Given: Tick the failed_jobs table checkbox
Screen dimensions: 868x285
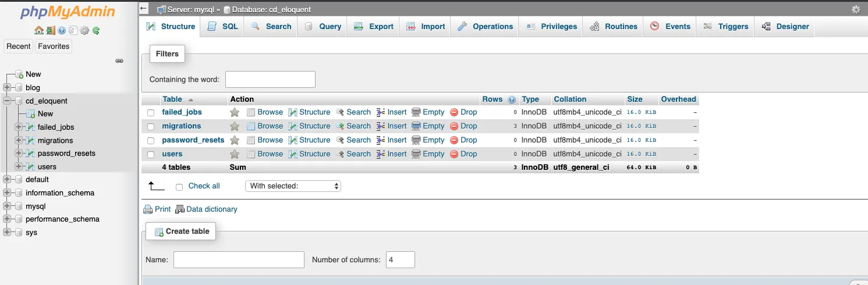Looking at the screenshot, I should point(151,112).
